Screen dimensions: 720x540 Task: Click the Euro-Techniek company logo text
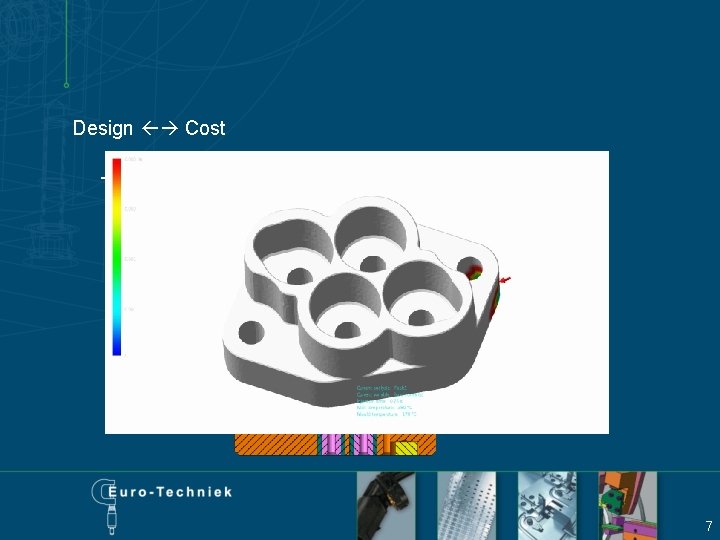170,492
